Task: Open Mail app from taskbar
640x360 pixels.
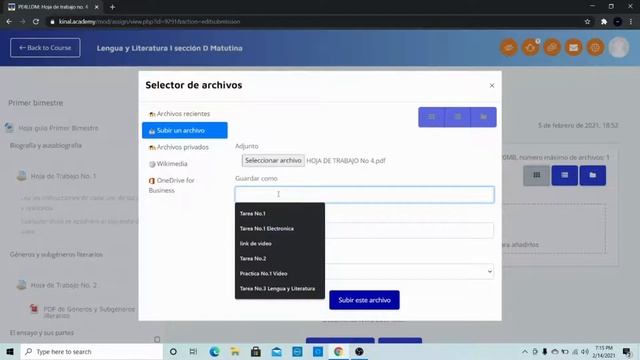Action: coord(276,351)
